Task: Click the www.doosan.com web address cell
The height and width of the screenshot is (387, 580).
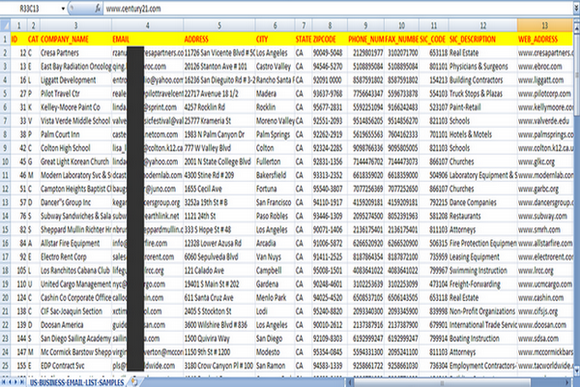Action: tap(545, 325)
